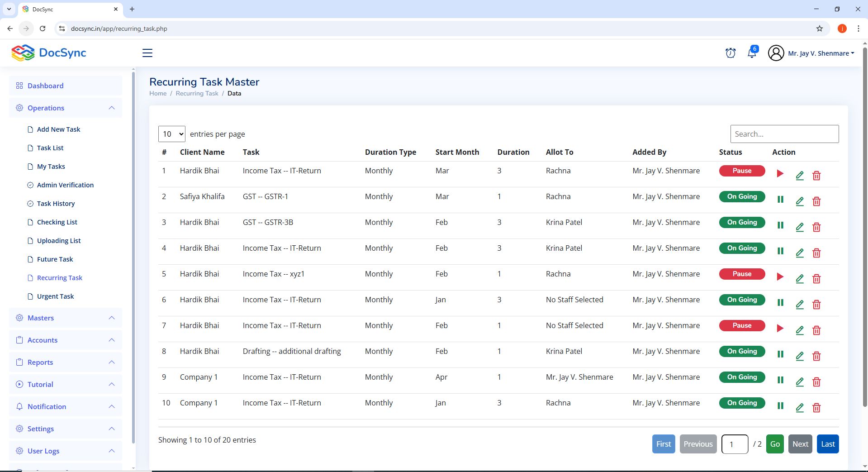Edit row 3 GST -- GSTR-3B task
Viewport: 868px width, 472px height.
coord(799,227)
